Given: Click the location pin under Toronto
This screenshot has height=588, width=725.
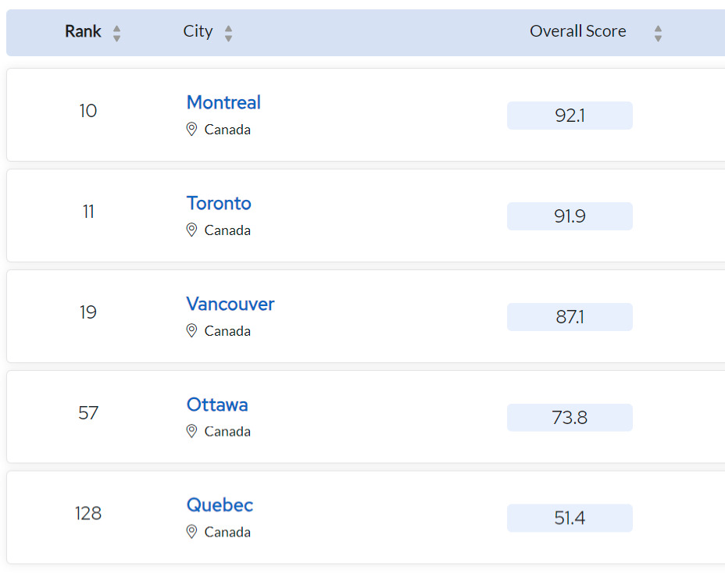Looking at the screenshot, I should coord(191,230).
